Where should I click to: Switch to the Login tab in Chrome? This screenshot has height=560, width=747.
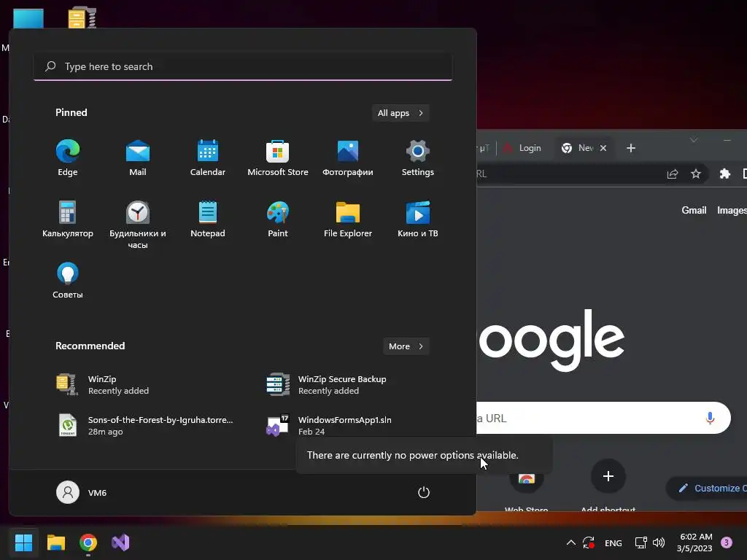[522, 148]
